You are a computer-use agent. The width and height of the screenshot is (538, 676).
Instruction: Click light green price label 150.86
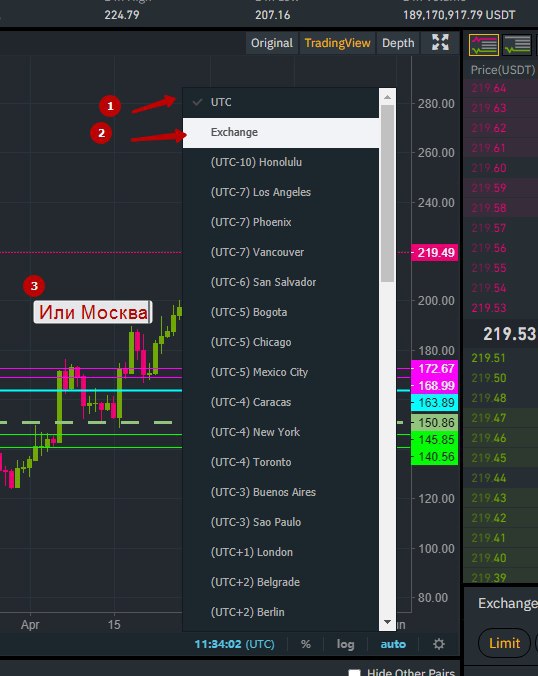click(435, 422)
